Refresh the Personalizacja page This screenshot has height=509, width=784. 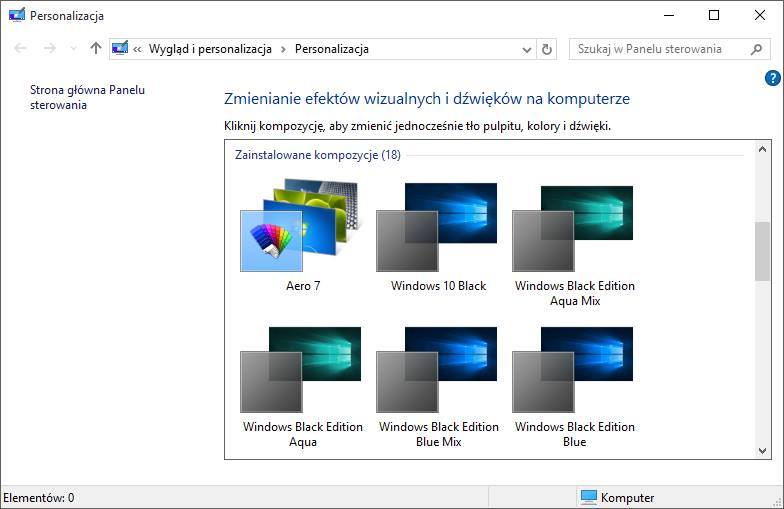[x=546, y=49]
